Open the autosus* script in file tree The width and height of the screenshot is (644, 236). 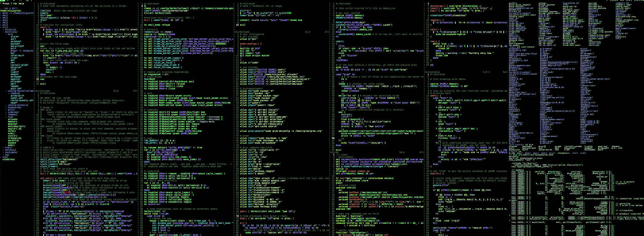pyautogui.click(x=16, y=41)
